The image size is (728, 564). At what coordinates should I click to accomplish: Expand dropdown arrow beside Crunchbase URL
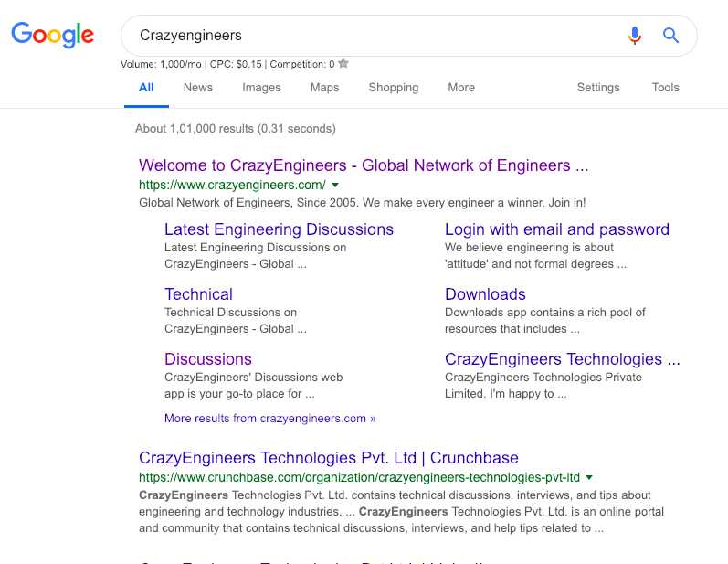coord(589,477)
